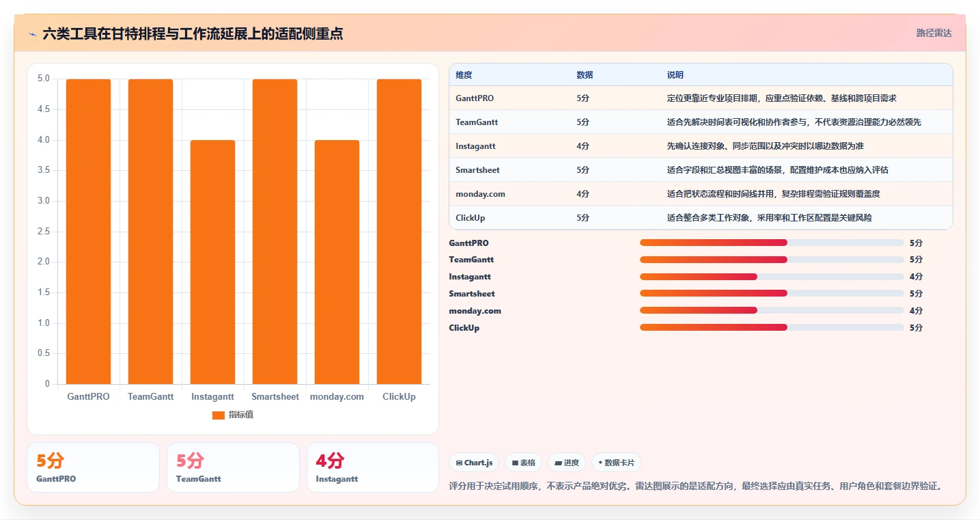980x520 pixels.
Task: Click the monday.com table row's 4分 value
Action: (x=583, y=194)
